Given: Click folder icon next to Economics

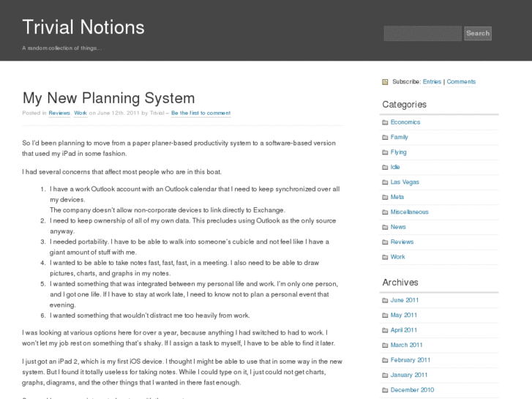Looking at the screenshot, I should pyautogui.click(x=385, y=122).
